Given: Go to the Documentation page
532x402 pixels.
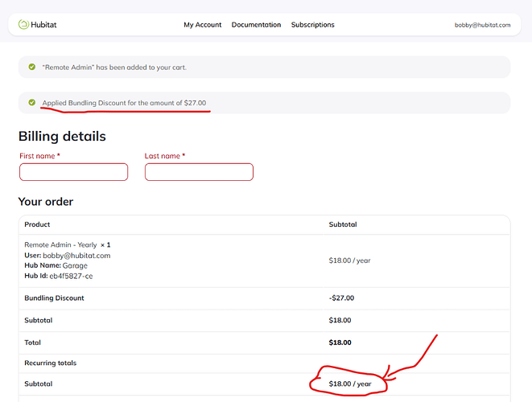Looking at the screenshot, I should [x=256, y=25].
